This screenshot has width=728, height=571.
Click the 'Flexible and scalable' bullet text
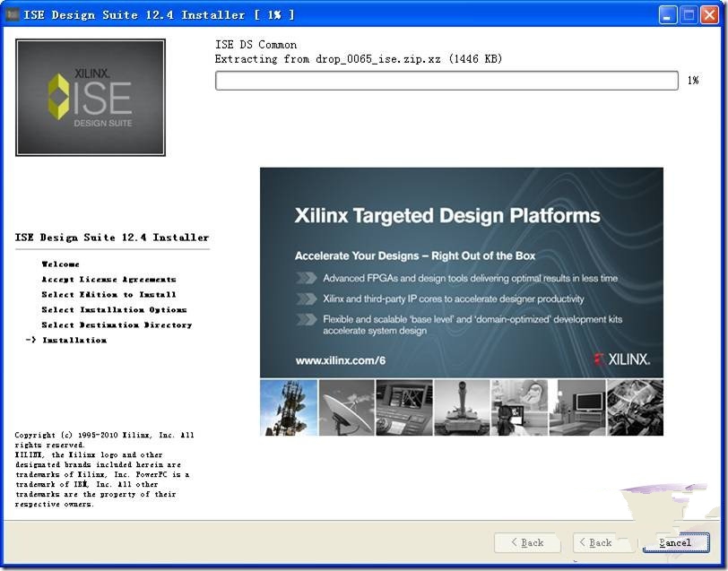[x=472, y=325]
